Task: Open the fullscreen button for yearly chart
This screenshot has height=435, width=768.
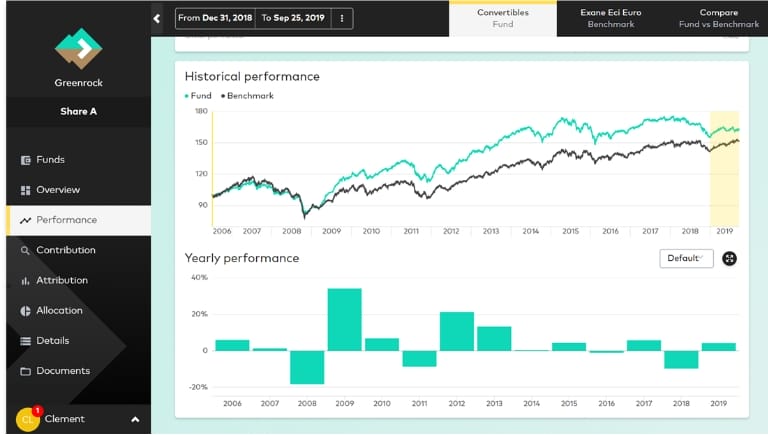Action: [x=729, y=258]
